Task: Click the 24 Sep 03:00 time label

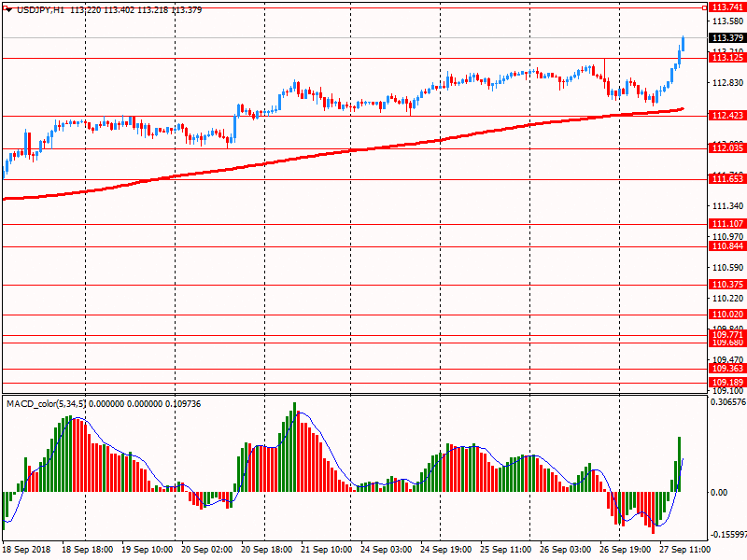Action: pyautogui.click(x=386, y=550)
